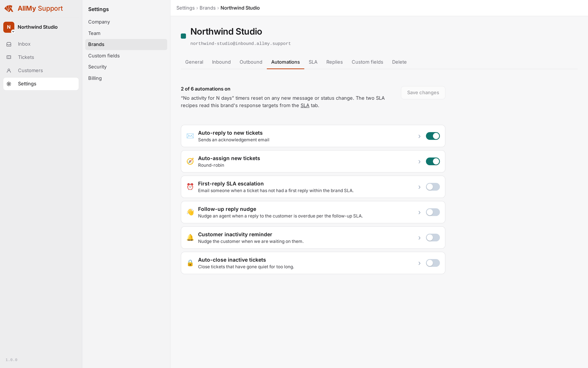This screenshot has height=368, width=588.
Task: Click the Northwind Studio workspace avatar
Action: click(9, 27)
